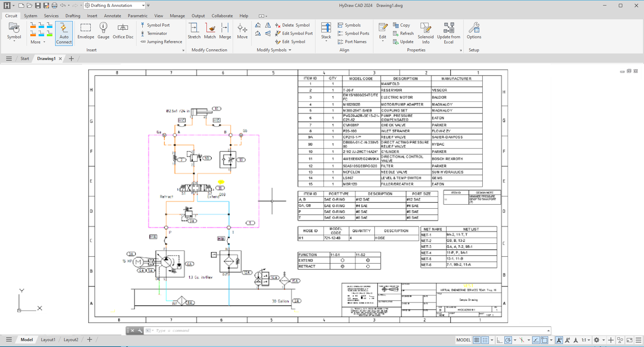Expand the More connection types dropdown
644x347 pixels.
point(38,42)
